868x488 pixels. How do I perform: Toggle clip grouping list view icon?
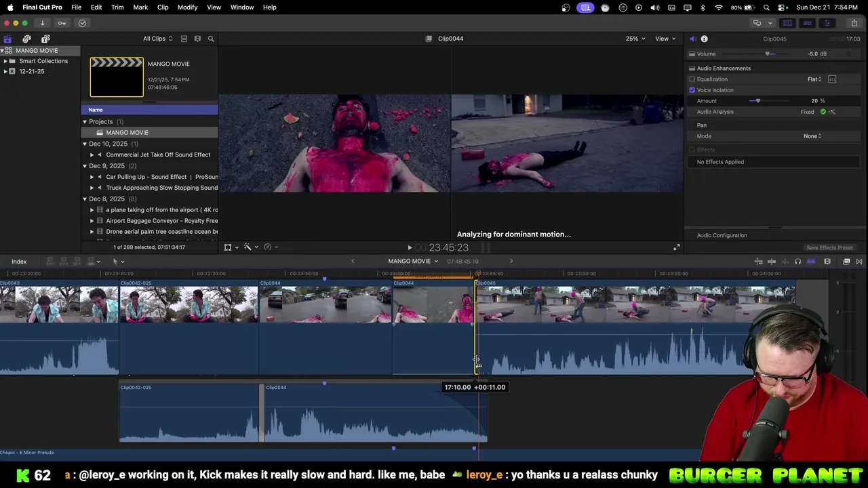point(184,39)
